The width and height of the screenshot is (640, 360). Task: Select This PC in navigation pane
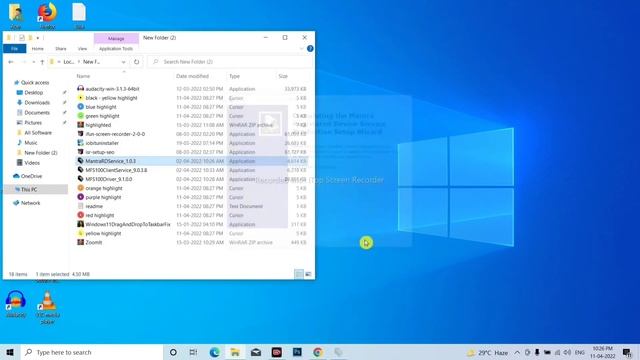29,189
